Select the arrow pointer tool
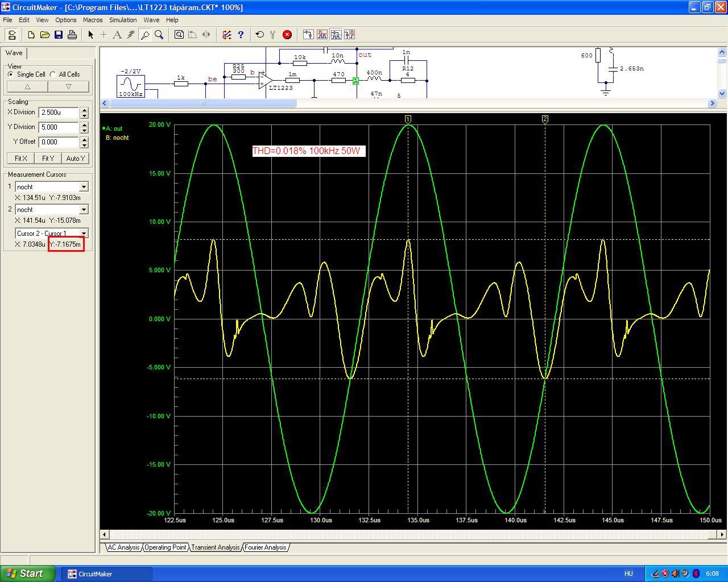 coord(90,35)
